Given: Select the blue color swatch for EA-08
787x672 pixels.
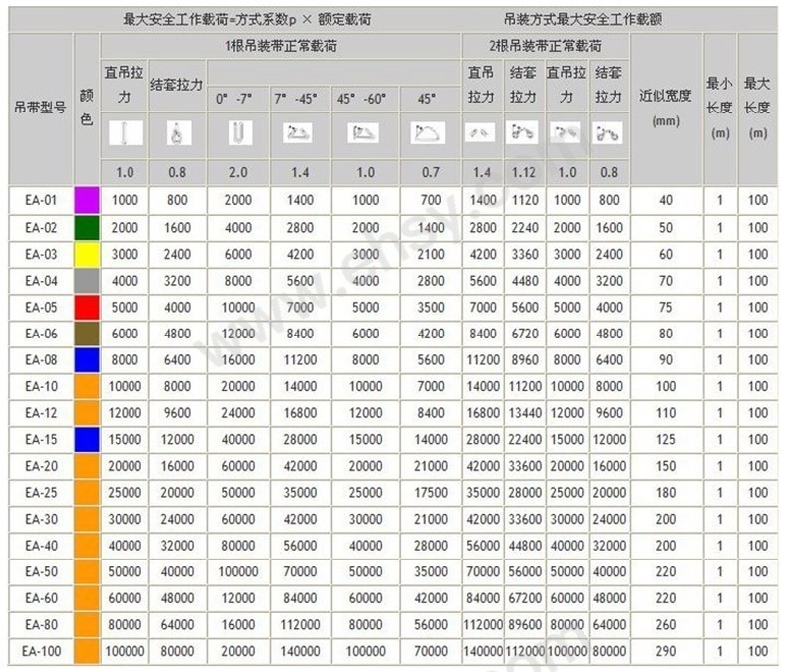Looking at the screenshot, I should [87, 360].
